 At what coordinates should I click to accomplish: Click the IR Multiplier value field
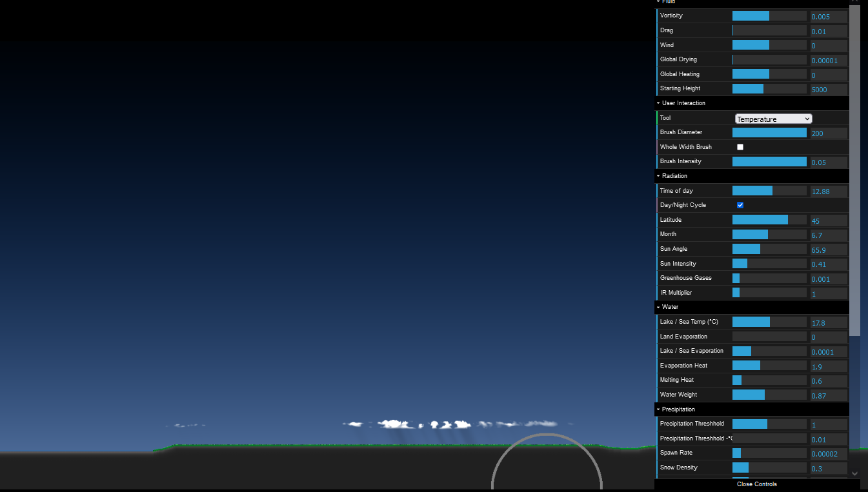[x=829, y=293]
